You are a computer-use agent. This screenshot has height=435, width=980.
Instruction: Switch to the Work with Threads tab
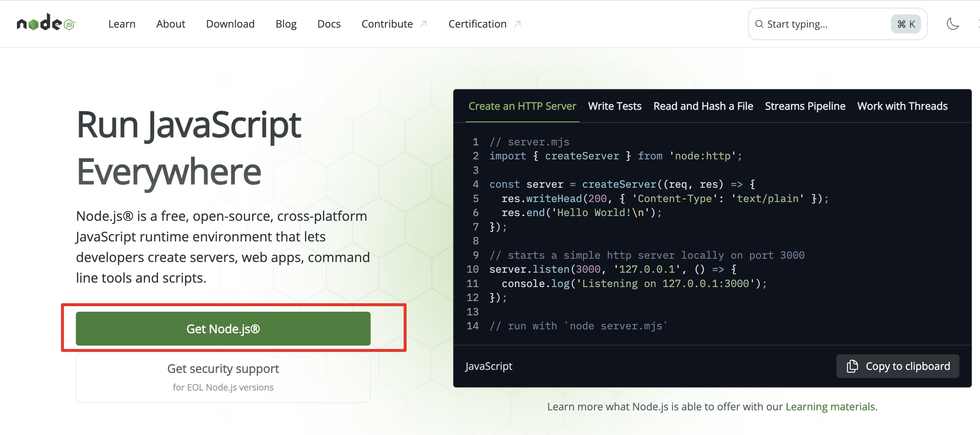(x=902, y=106)
